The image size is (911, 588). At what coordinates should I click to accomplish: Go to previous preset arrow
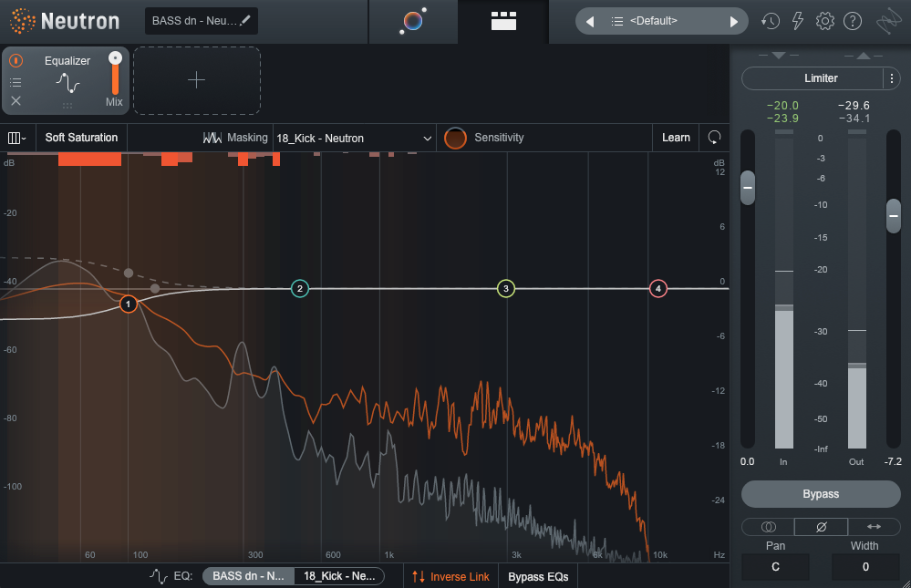(590, 22)
